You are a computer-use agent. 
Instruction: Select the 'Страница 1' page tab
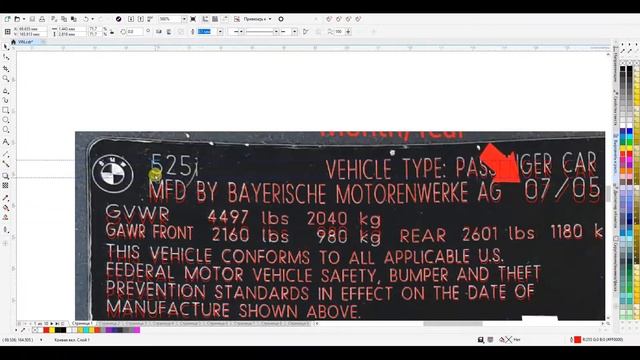[82, 323]
